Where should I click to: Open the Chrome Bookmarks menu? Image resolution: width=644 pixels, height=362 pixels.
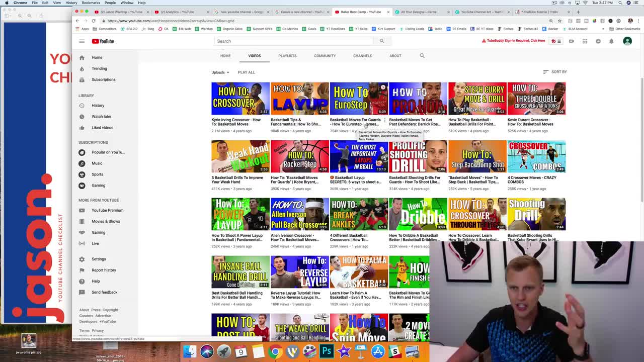coord(91,3)
